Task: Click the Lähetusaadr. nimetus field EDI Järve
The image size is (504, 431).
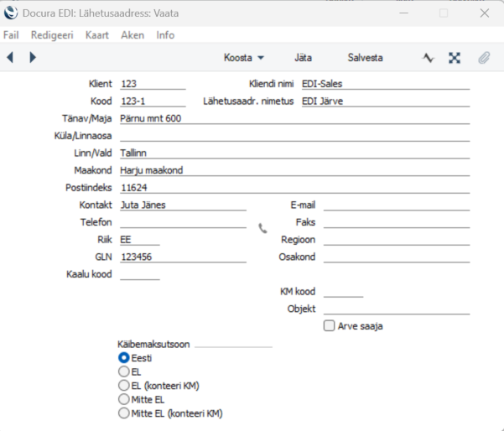Action: point(386,101)
